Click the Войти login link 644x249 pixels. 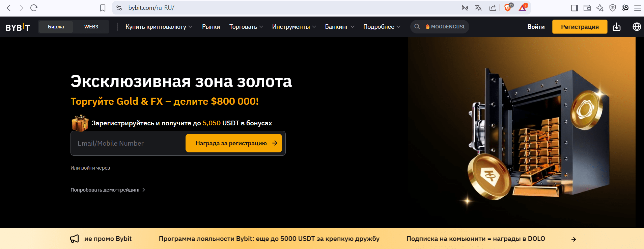(x=536, y=27)
